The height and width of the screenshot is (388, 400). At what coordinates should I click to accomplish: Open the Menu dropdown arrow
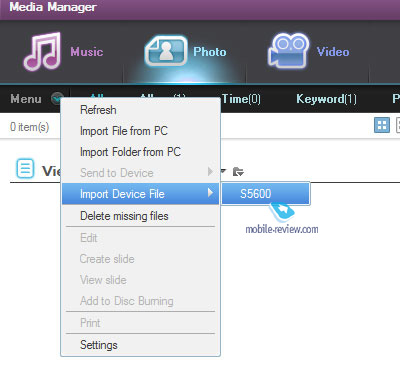[x=57, y=99]
